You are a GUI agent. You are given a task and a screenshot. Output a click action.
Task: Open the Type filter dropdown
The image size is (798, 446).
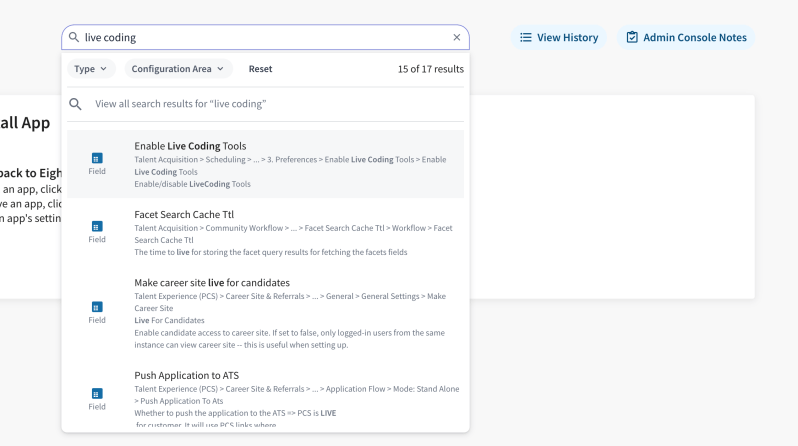click(x=92, y=69)
